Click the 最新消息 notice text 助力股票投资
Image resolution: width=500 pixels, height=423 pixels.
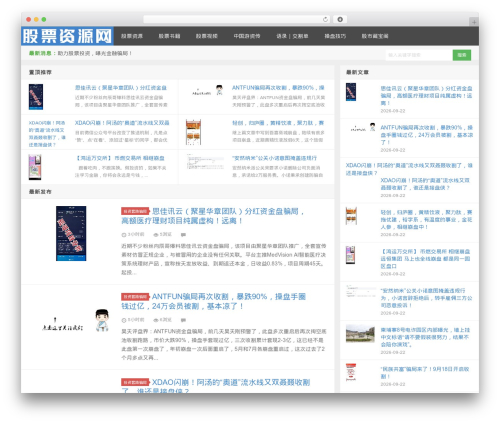(x=95, y=53)
